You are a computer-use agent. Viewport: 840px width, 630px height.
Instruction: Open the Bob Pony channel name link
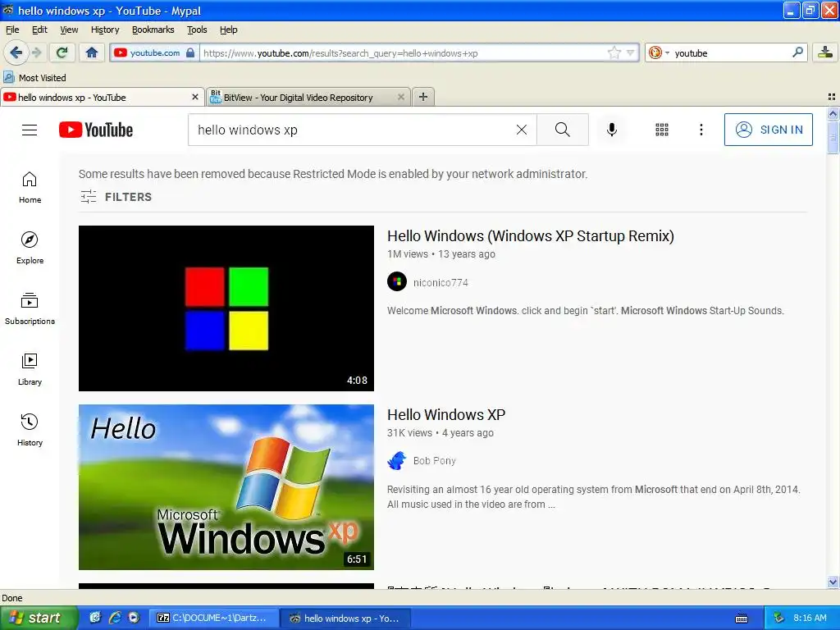coord(435,461)
